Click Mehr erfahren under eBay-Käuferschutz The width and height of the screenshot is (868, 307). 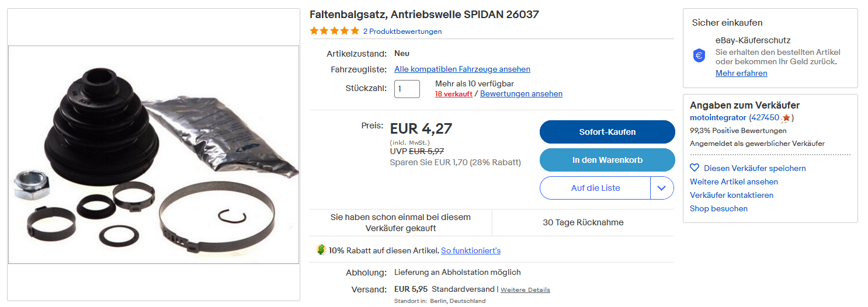[x=741, y=73]
